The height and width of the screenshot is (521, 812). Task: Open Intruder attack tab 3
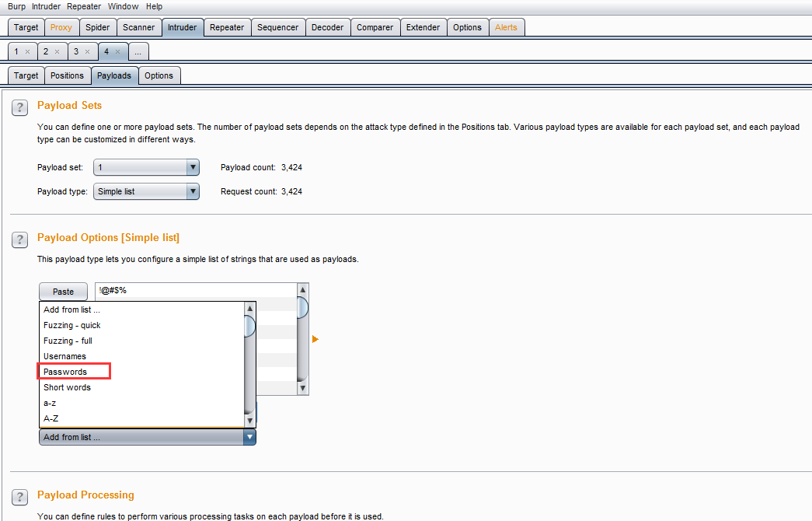point(76,51)
